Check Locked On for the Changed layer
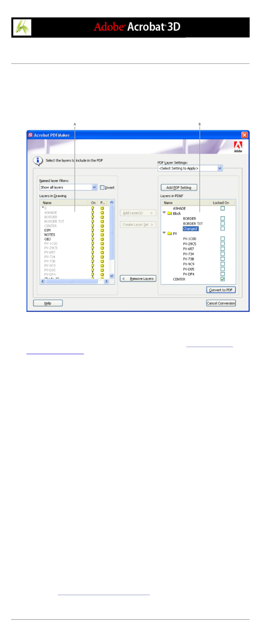This screenshot has width=261, height=644. tap(222, 229)
